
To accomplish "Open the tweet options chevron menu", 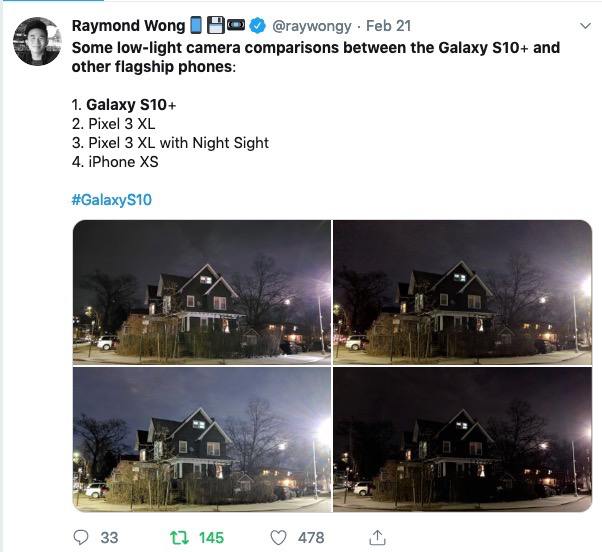I will click(585, 26).
